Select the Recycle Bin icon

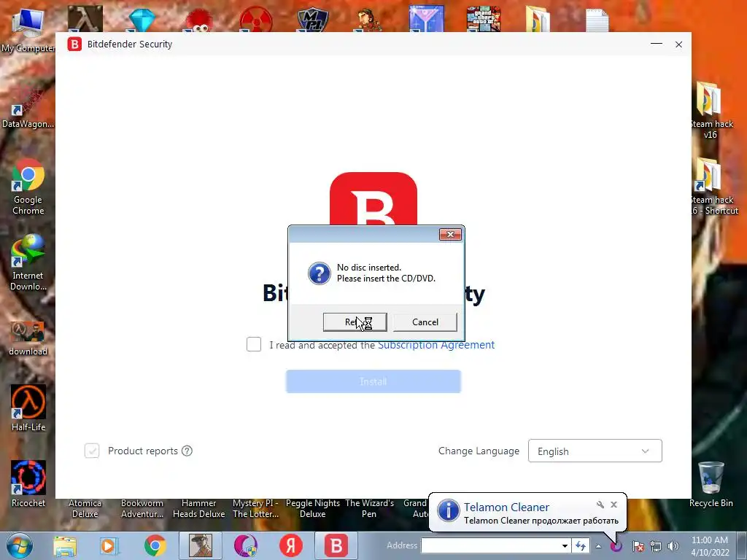tap(711, 484)
